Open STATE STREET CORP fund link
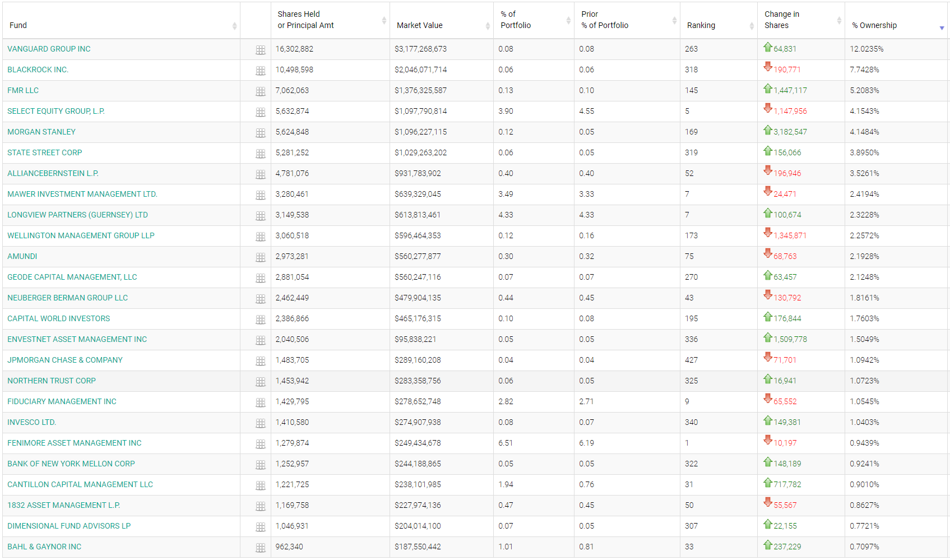Viewport: 950px width, 560px height. 45,152
